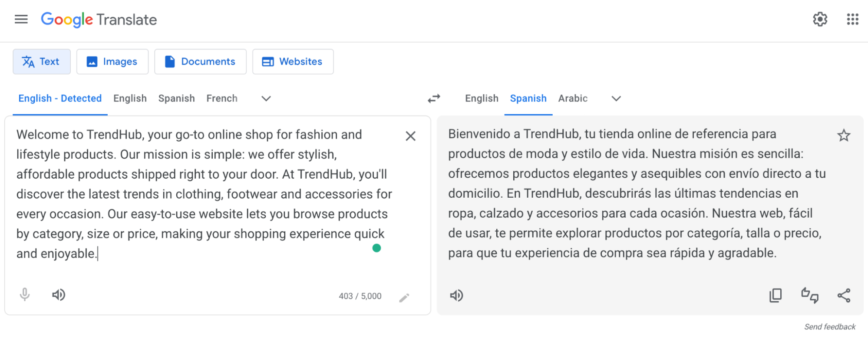868x355 pixels.
Task: Select English - Detected source language
Action: (60, 99)
